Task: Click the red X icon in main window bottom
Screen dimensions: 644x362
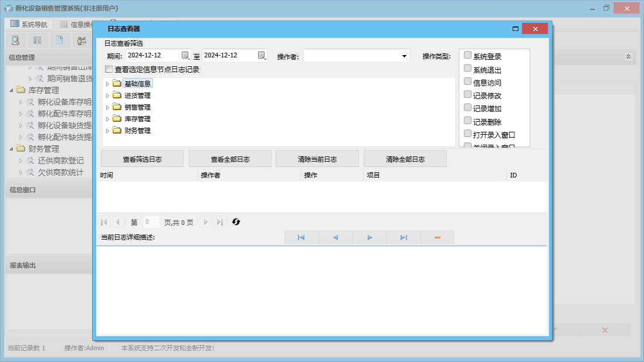Action: click(605, 330)
